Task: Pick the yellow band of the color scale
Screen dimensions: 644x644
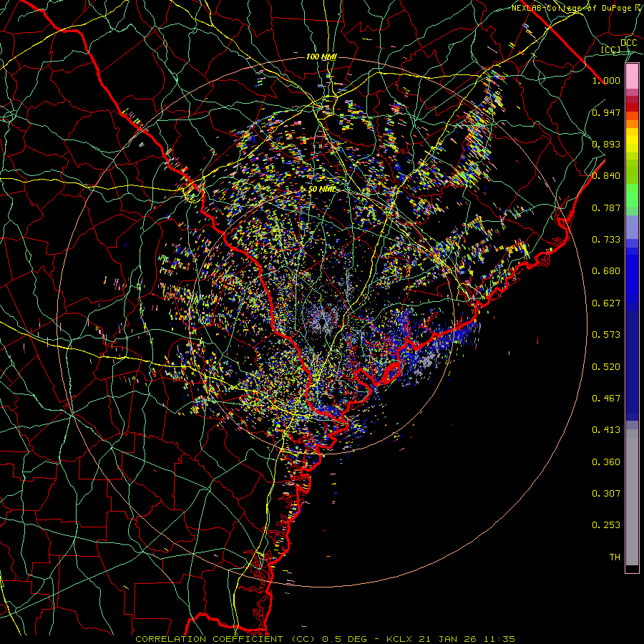Action: pyautogui.click(x=632, y=140)
